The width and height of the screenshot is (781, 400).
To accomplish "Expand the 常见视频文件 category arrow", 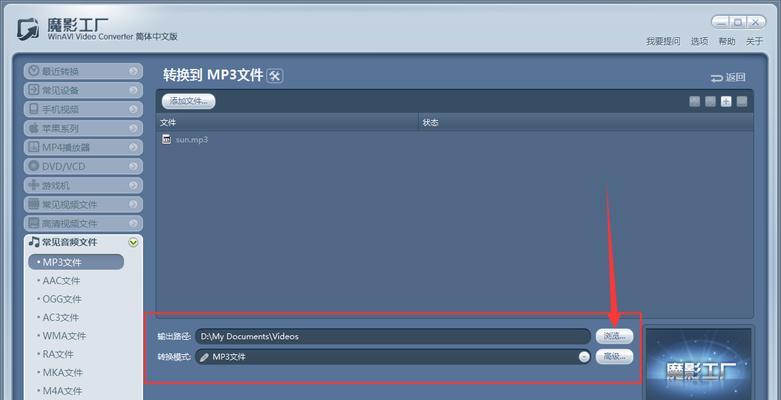I will (133, 204).
